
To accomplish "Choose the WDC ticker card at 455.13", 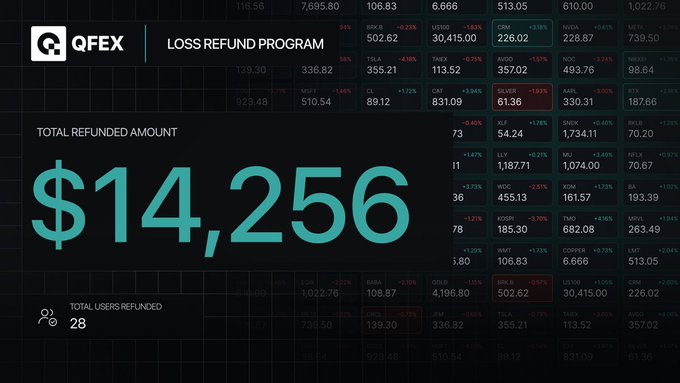I will 522,193.
